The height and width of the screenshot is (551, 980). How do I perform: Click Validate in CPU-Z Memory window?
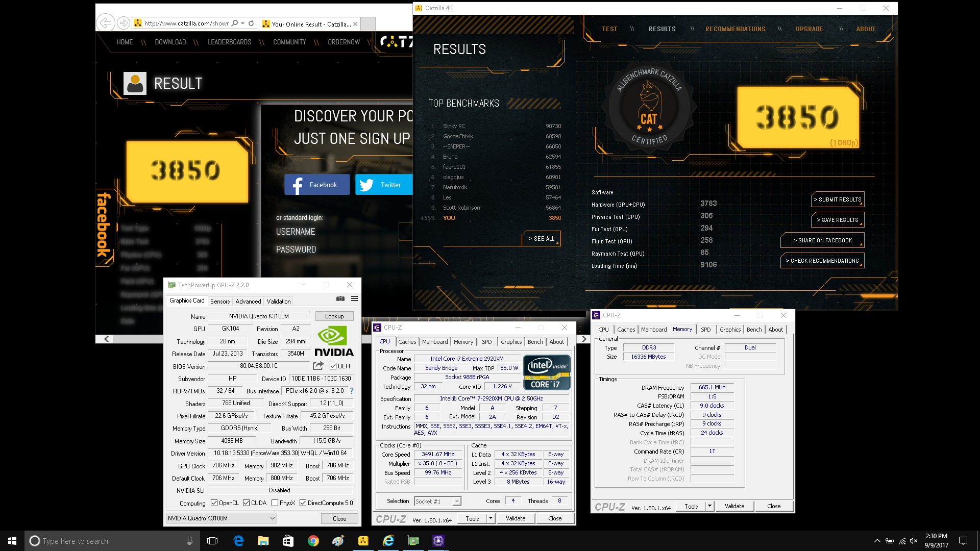[734, 506]
